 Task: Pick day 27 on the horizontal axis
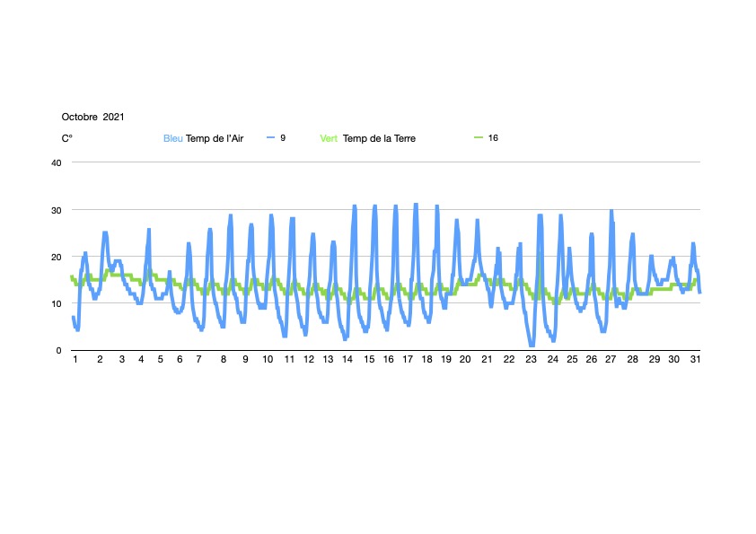[611, 360]
